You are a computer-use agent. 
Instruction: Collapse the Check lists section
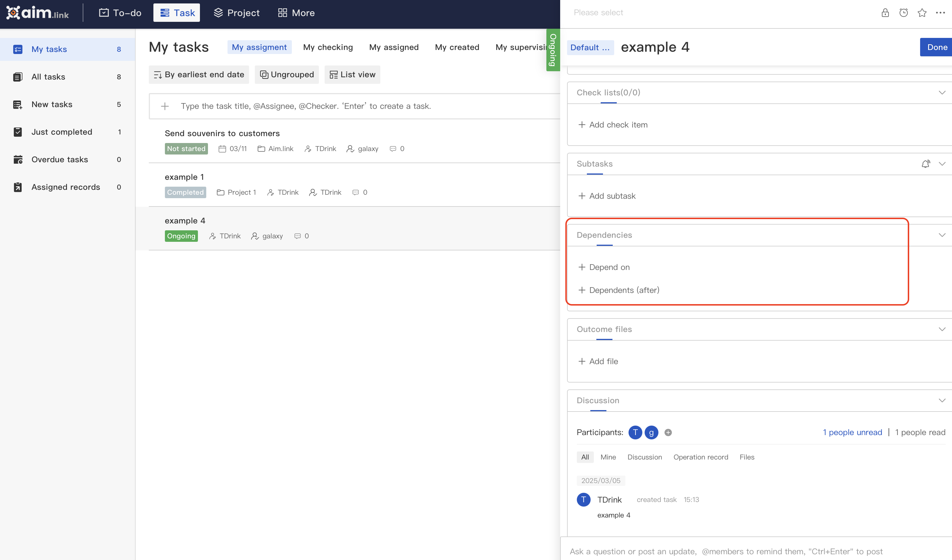(x=942, y=92)
